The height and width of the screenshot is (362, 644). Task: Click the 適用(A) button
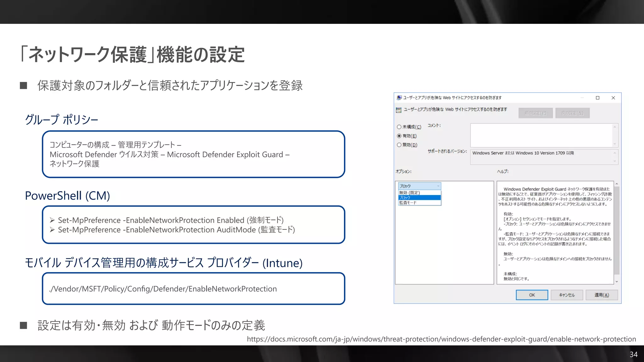pos(602,295)
